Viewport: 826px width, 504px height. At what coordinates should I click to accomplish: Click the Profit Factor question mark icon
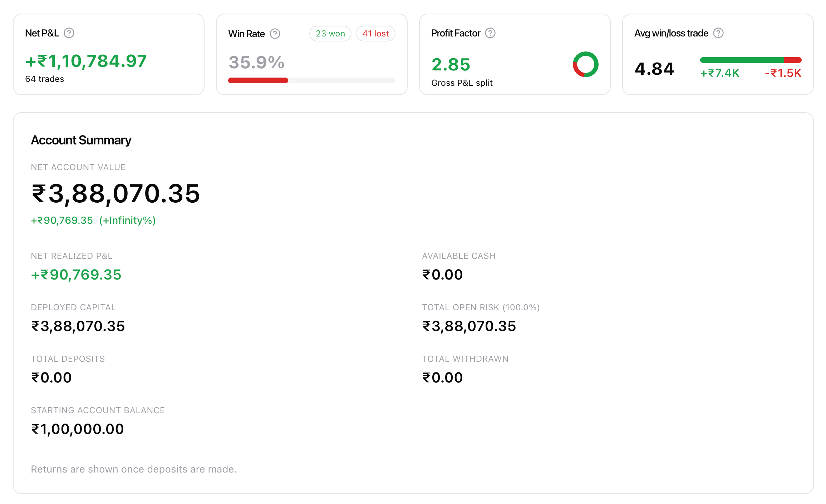pos(490,33)
